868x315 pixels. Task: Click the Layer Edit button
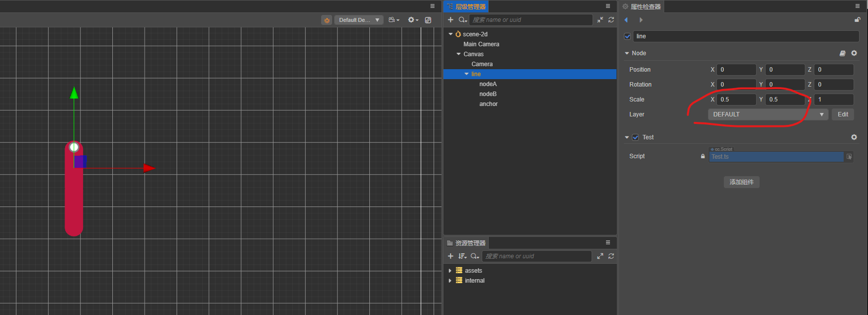coord(843,114)
